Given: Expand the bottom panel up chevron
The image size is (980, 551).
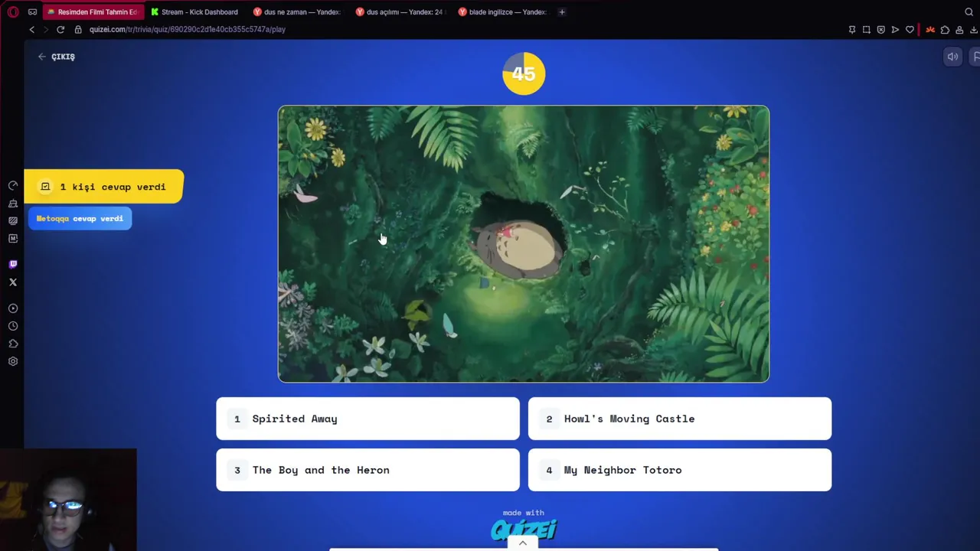Looking at the screenshot, I should [523, 543].
